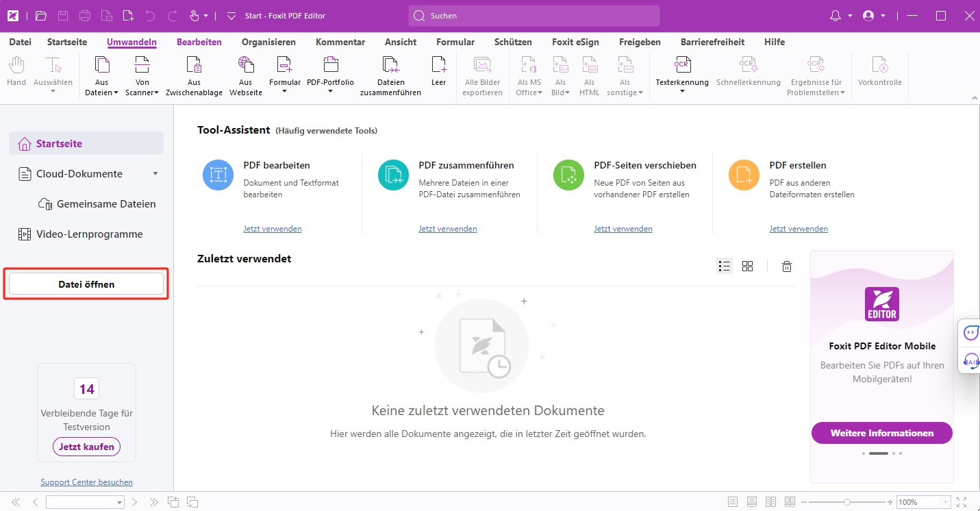This screenshot has width=980, height=511.
Task: Click the Weitere Informationen button
Action: 882,433
